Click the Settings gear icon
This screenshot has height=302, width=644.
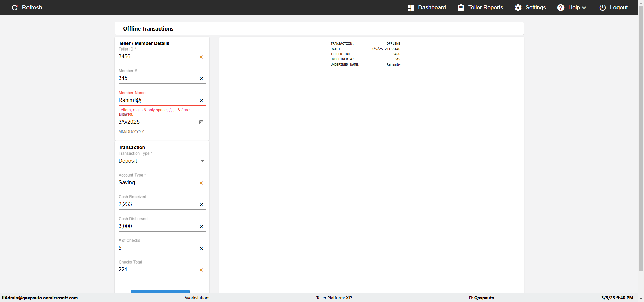pyautogui.click(x=518, y=8)
